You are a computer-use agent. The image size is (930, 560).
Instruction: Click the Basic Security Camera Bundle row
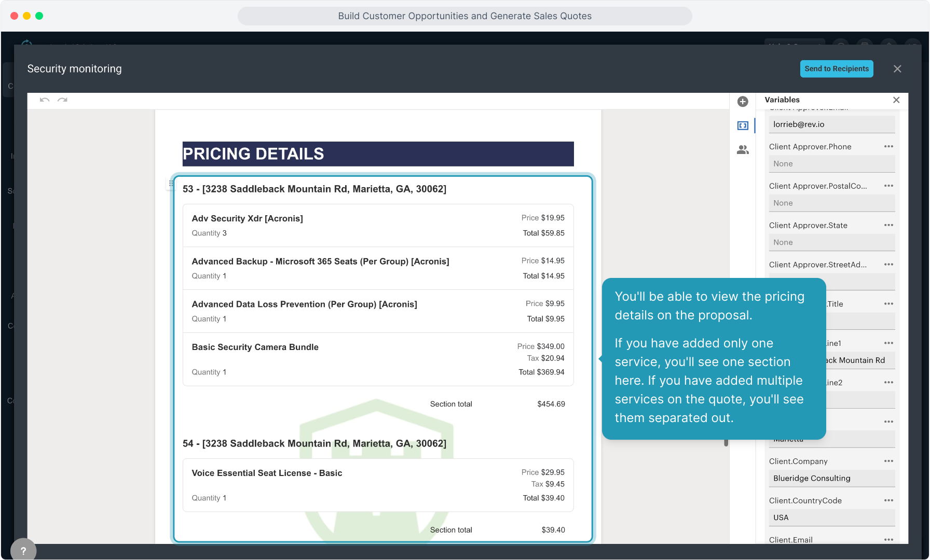click(378, 359)
